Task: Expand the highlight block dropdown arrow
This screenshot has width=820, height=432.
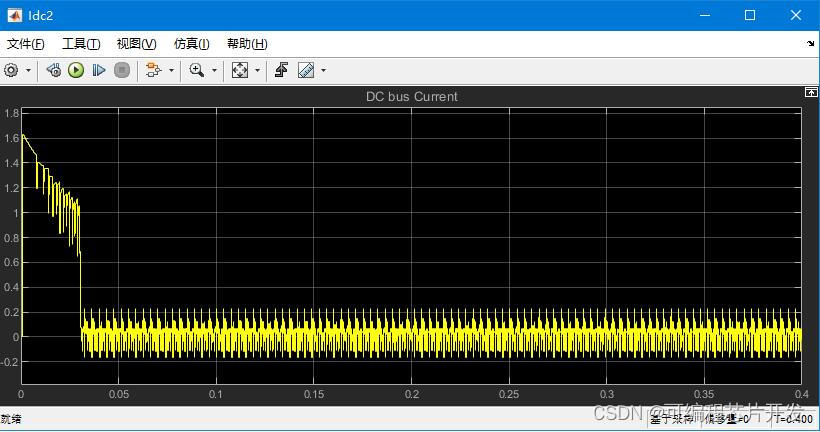Action: [x=171, y=70]
